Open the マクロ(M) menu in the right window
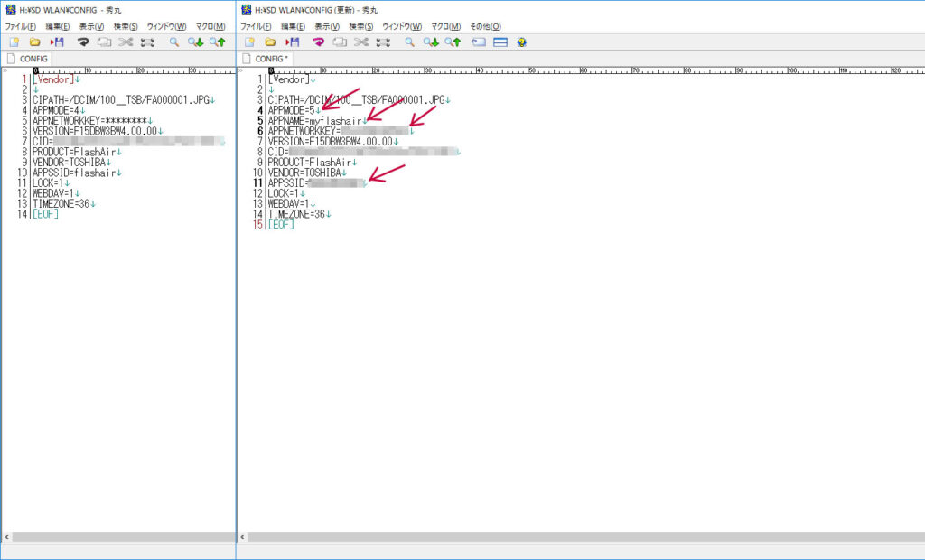Viewport: 925px width, 560px height. [446, 26]
